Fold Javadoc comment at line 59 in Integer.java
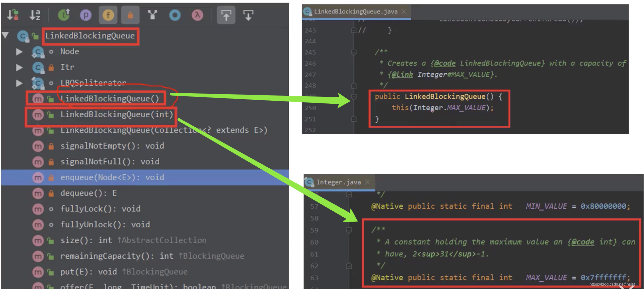The height and width of the screenshot is (289, 644). pyautogui.click(x=349, y=230)
